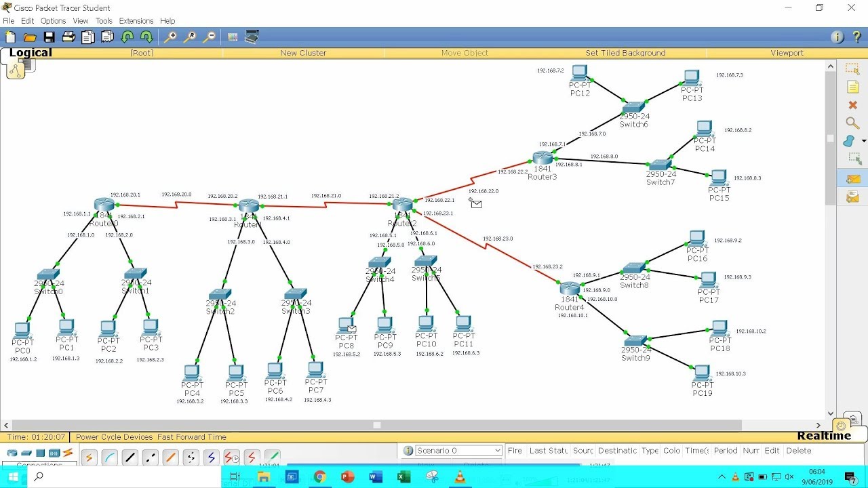This screenshot has height=488, width=868.
Task: Choose the Draw Polygon tool
Action: pos(850,141)
